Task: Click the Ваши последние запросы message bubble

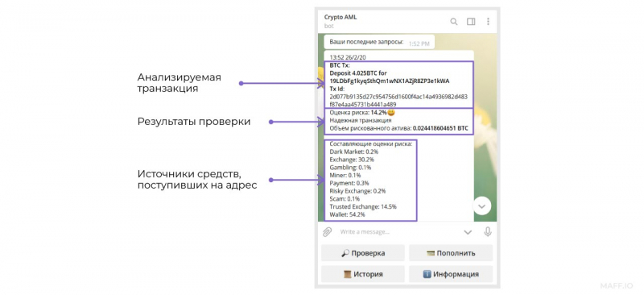Action: (379, 42)
